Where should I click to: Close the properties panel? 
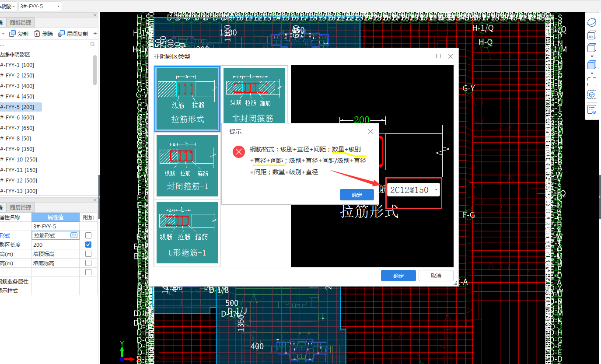[95, 200]
